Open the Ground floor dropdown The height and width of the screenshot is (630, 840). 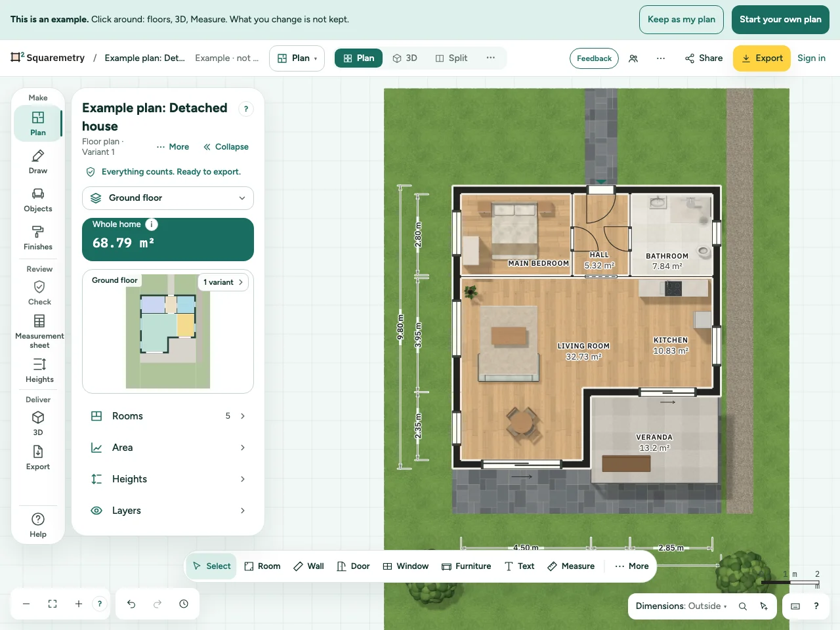[168, 198]
